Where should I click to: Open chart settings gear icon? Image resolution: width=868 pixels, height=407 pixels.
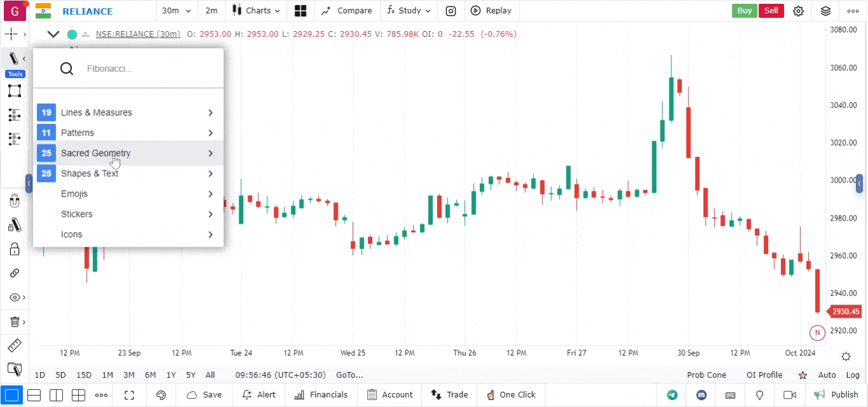pyautogui.click(x=799, y=11)
